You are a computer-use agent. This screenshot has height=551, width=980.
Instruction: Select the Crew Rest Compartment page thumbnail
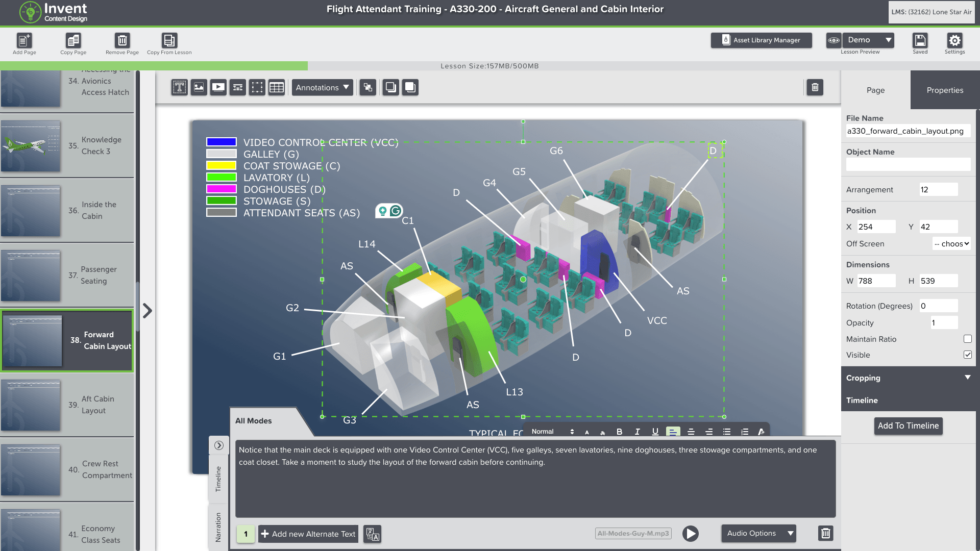tap(32, 470)
